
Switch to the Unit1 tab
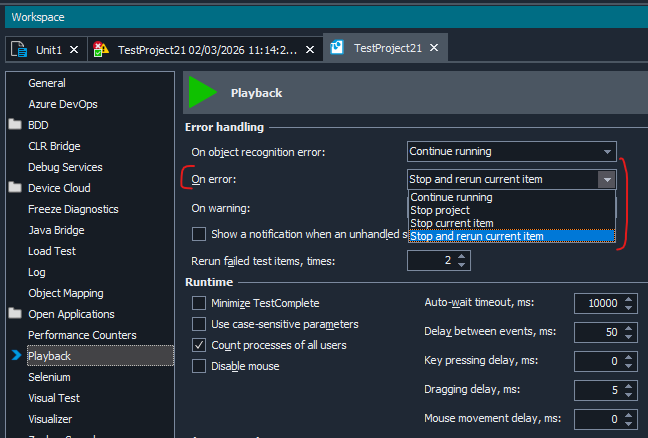coord(48,49)
